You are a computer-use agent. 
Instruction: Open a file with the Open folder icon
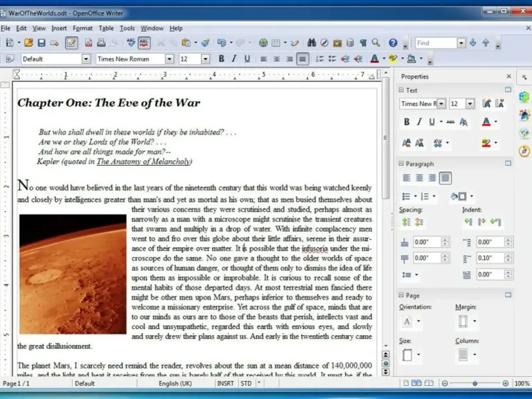(x=29, y=43)
